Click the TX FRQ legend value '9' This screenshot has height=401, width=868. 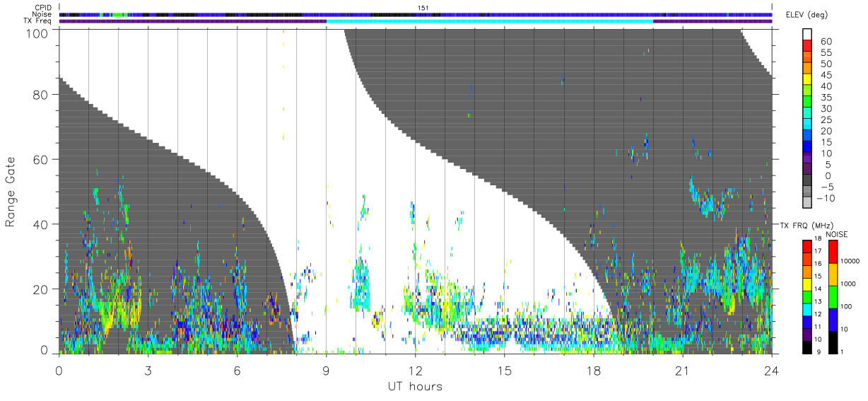click(819, 352)
